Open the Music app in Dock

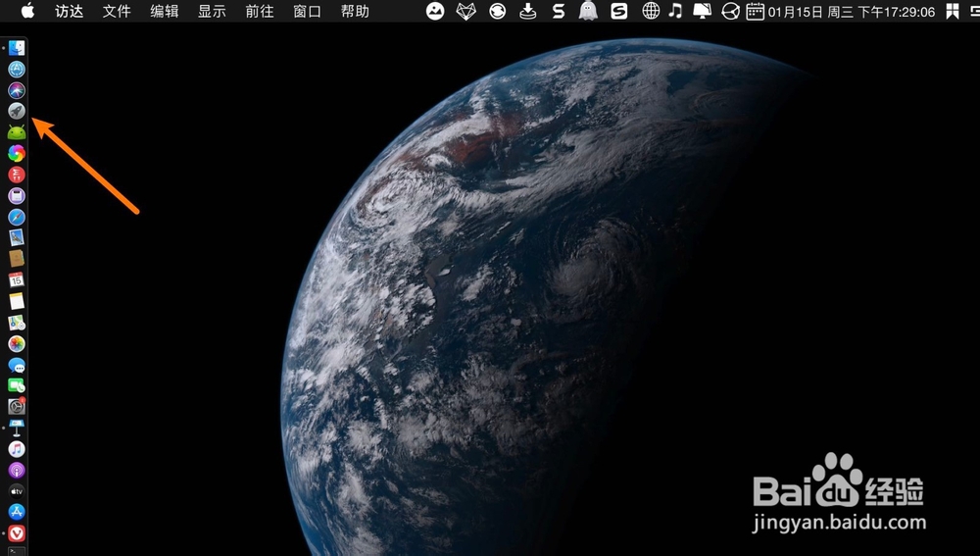pyautogui.click(x=17, y=449)
